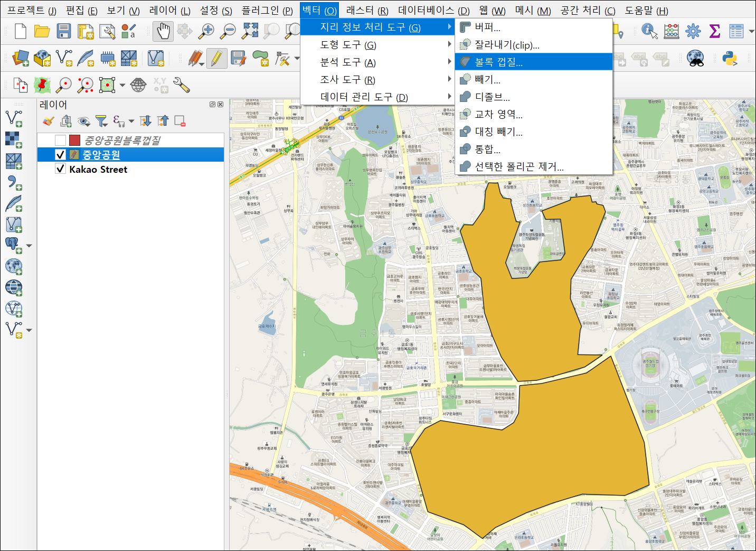Choose 디졸브... menu entry
The width and height of the screenshot is (756, 551).
click(x=534, y=97)
